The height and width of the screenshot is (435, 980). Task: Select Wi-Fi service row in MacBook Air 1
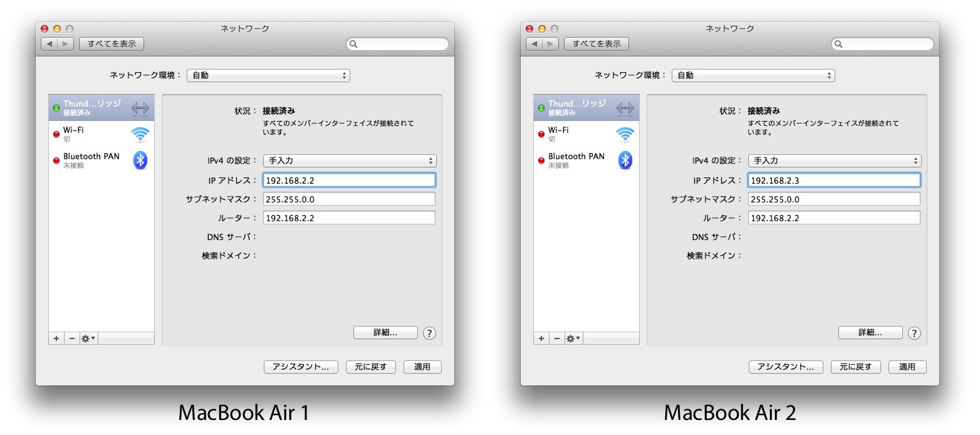coord(102,134)
